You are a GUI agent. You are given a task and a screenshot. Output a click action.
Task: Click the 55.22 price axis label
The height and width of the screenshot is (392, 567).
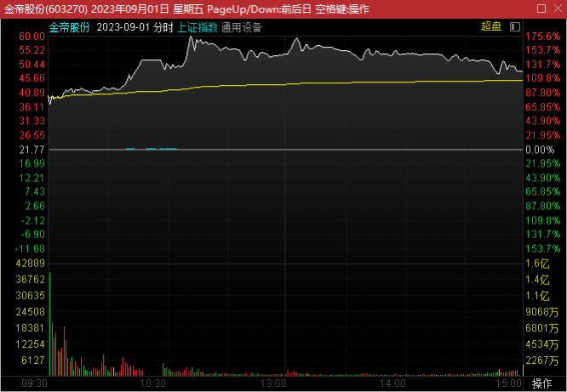tap(31, 50)
